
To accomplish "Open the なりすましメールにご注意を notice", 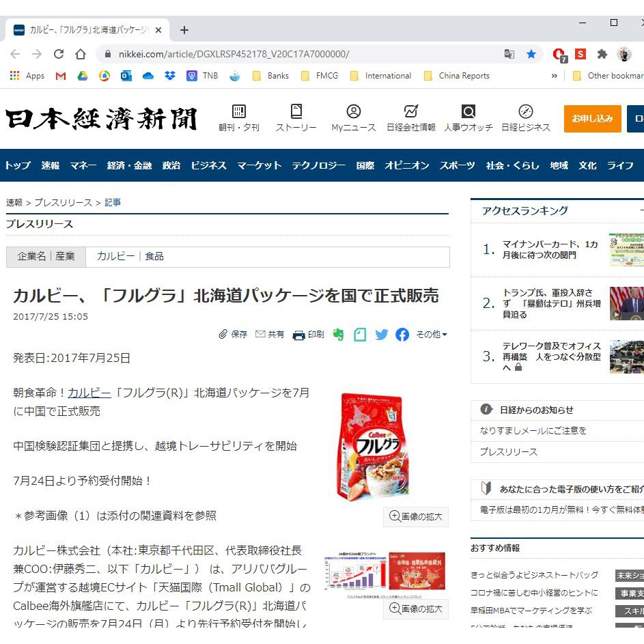I will (533, 430).
